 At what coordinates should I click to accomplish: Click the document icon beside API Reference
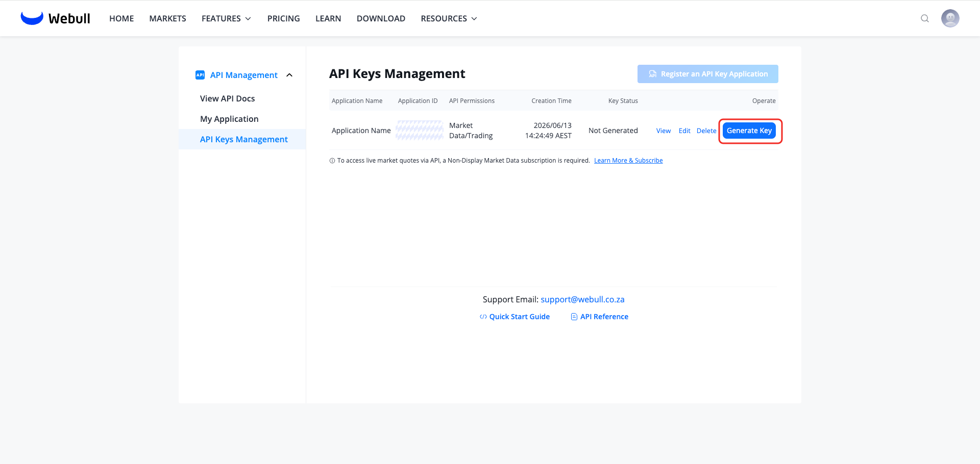tap(574, 317)
